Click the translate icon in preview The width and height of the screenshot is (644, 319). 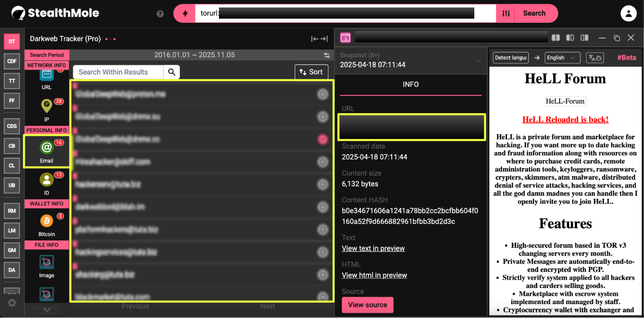[x=595, y=58]
